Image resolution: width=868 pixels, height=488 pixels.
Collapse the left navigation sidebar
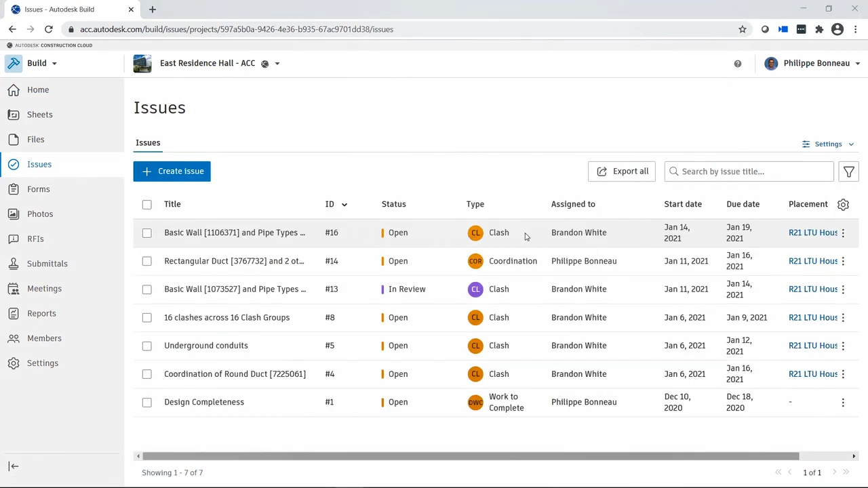pyautogui.click(x=14, y=466)
